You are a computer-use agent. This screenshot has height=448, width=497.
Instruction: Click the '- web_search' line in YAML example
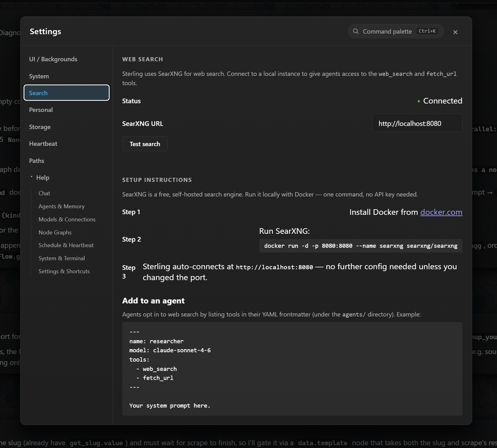pyautogui.click(x=156, y=369)
